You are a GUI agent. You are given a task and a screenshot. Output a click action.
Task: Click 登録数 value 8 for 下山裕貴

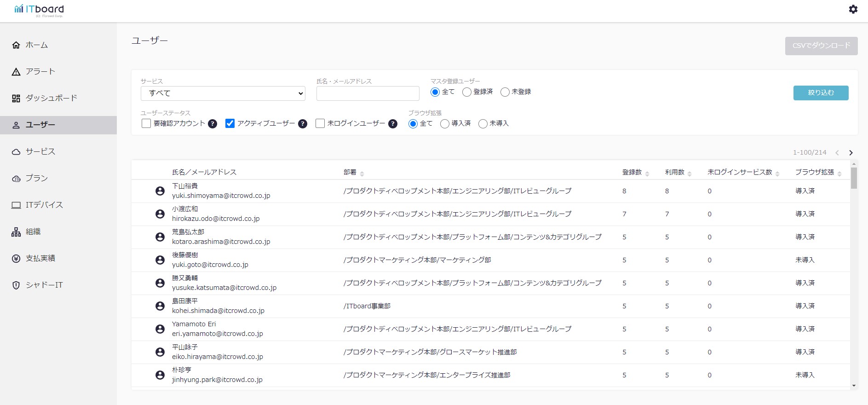tap(624, 191)
